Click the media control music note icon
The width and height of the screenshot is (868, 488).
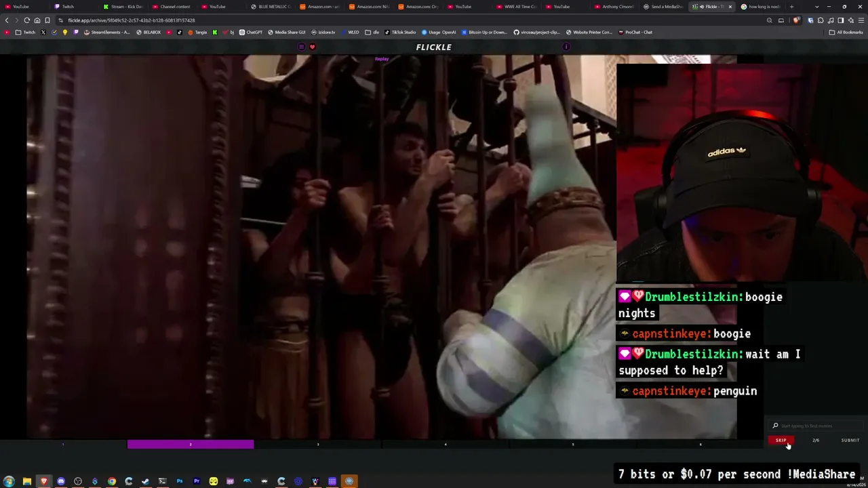(831, 20)
